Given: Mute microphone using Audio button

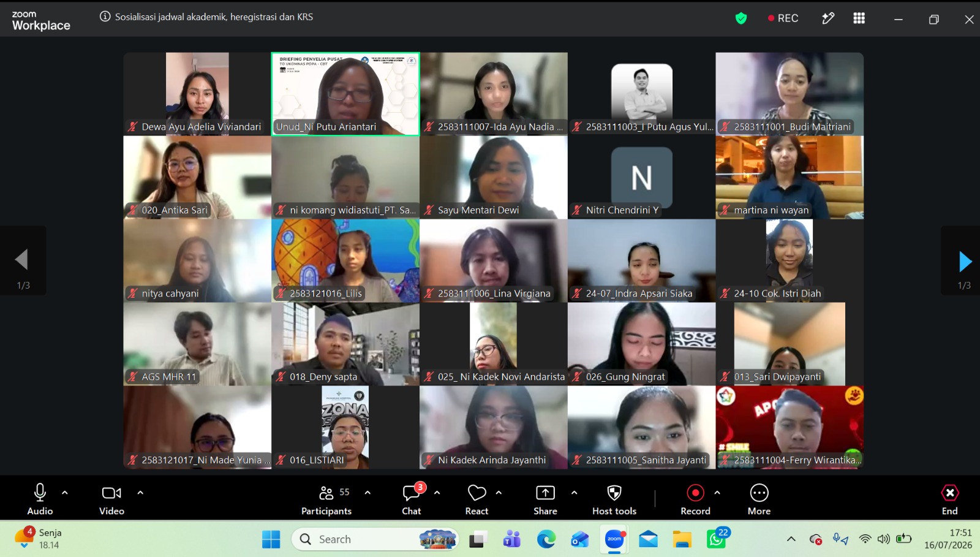Looking at the screenshot, I should point(40,499).
